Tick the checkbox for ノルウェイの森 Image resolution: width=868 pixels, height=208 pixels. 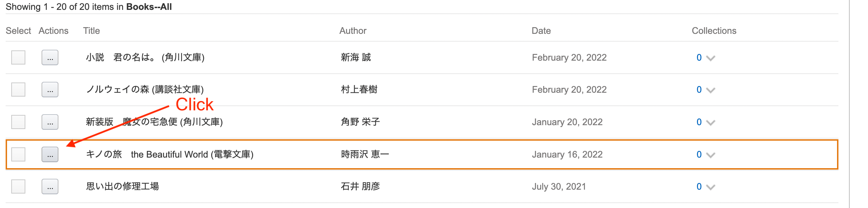18,90
